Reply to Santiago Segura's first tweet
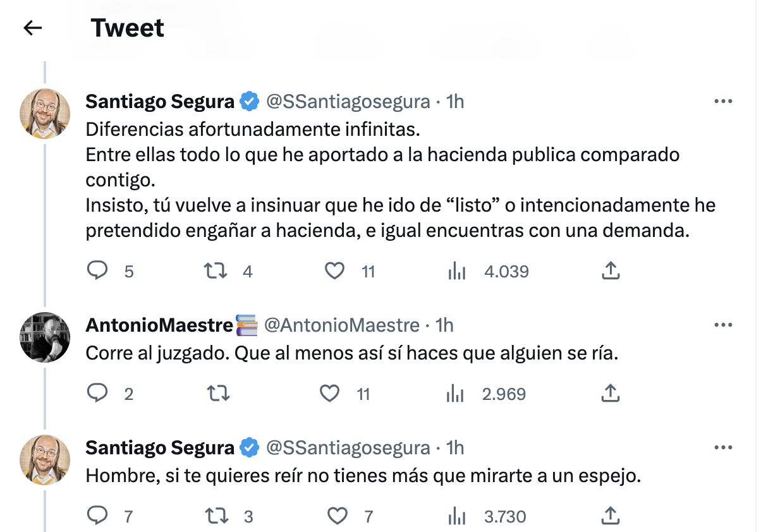This screenshot has height=532, width=761. pos(98,270)
